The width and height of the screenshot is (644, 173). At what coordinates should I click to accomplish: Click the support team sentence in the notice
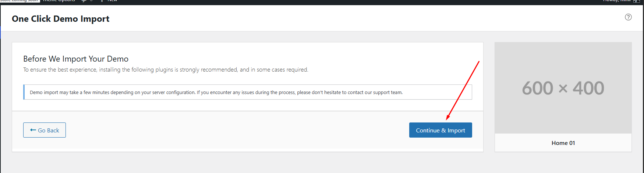[x=350, y=93]
